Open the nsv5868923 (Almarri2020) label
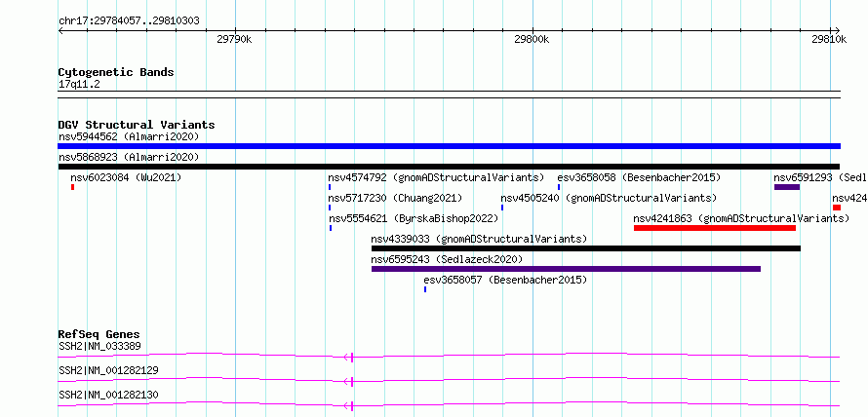Viewport: 868px width, 417px height. coord(129,157)
